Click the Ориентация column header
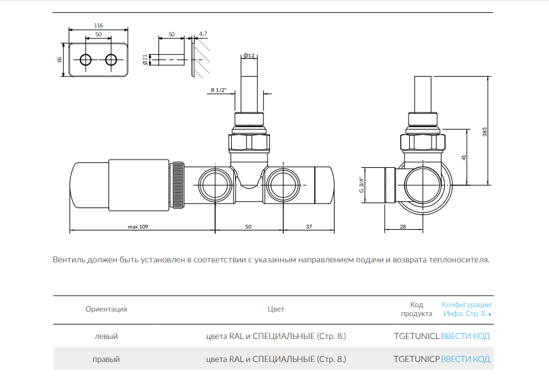 point(106,309)
